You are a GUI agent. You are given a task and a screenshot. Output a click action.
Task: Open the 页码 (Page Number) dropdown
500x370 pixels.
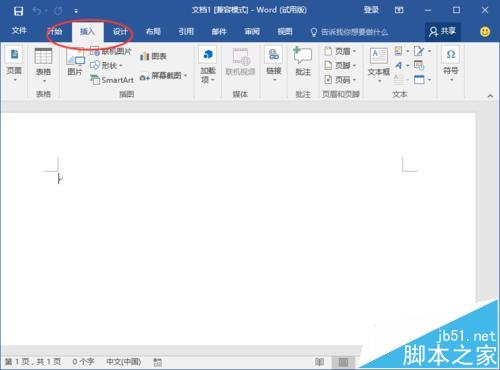(x=340, y=80)
